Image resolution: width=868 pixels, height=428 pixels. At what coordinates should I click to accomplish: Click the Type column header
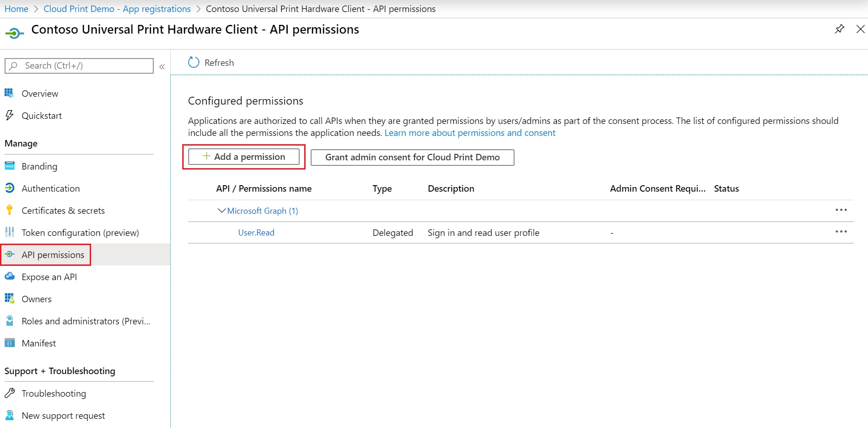tap(382, 188)
